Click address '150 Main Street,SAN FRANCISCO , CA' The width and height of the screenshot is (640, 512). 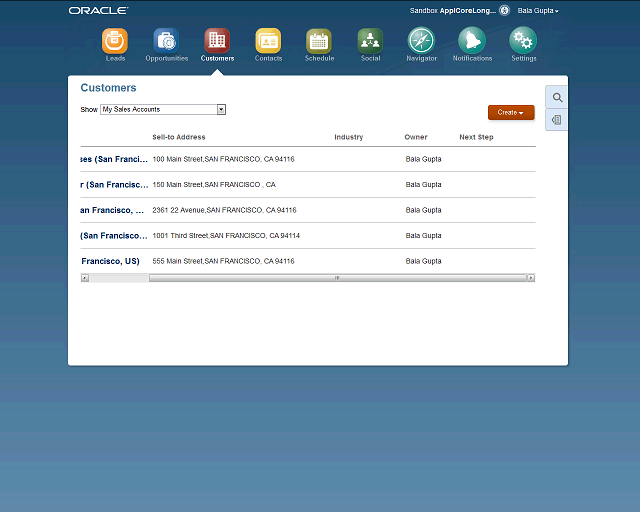point(214,185)
